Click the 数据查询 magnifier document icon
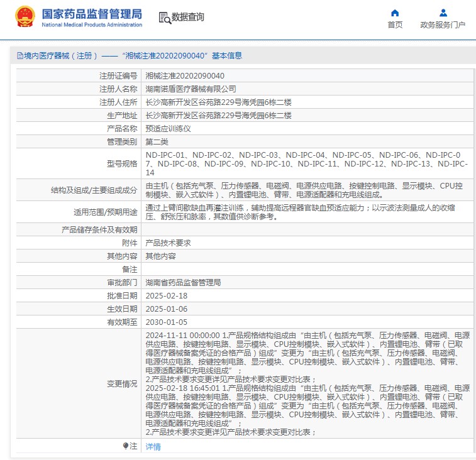The height and width of the screenshot is (460, 476). click(x=164, y=18)
